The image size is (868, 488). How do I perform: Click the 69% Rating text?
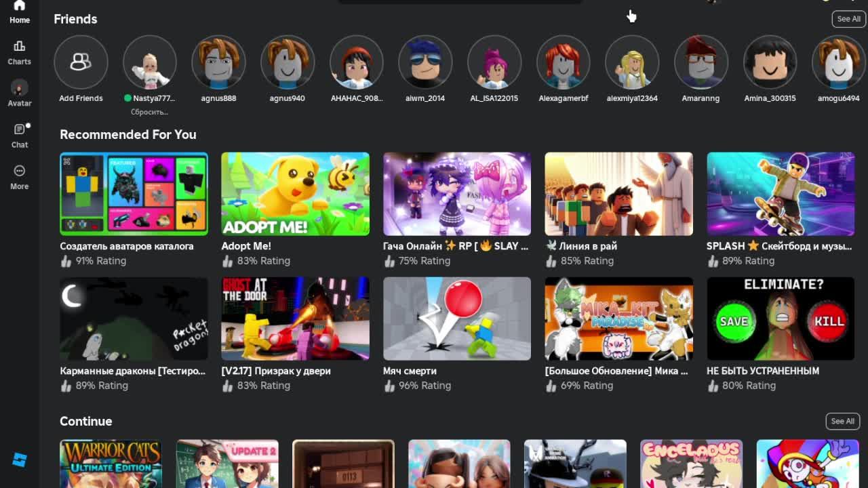coord(587,385)
